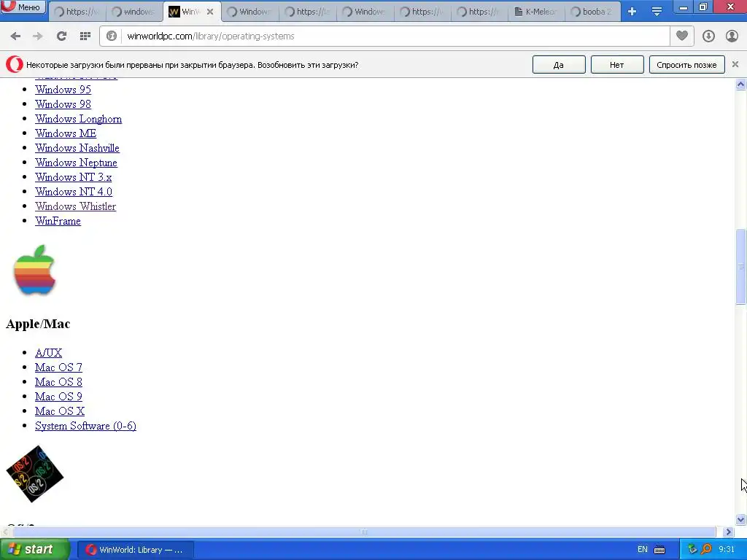Screen dimensions: 747x560
Task: Open the A/UX link
Action: pos(49,353)
